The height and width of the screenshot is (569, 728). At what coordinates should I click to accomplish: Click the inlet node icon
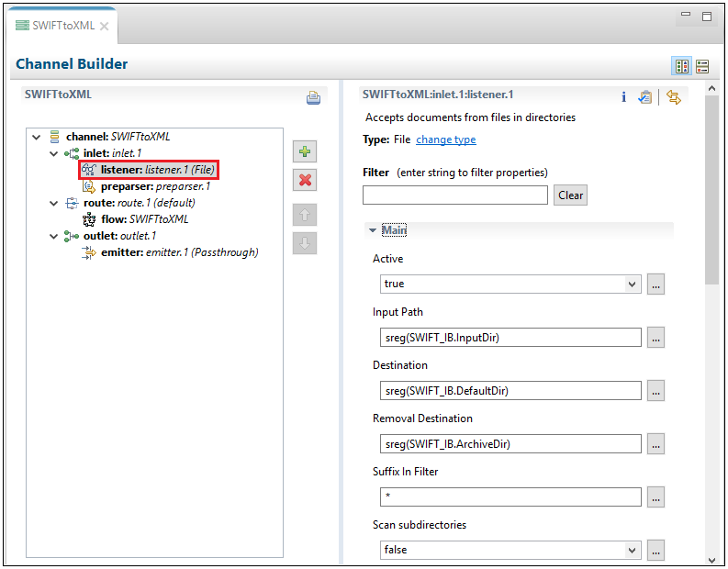[x=72, y=153]
